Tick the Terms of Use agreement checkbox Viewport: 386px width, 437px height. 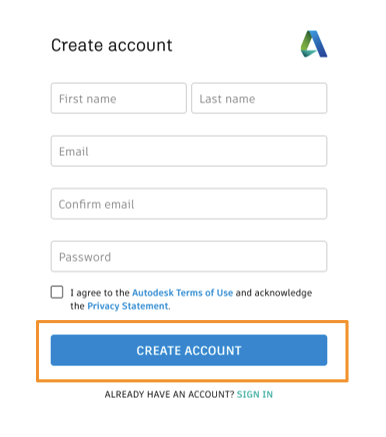pos(57,292)
